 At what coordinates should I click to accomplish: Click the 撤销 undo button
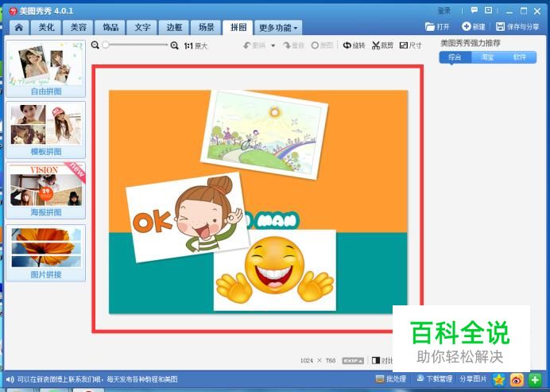tap(254, 45)
